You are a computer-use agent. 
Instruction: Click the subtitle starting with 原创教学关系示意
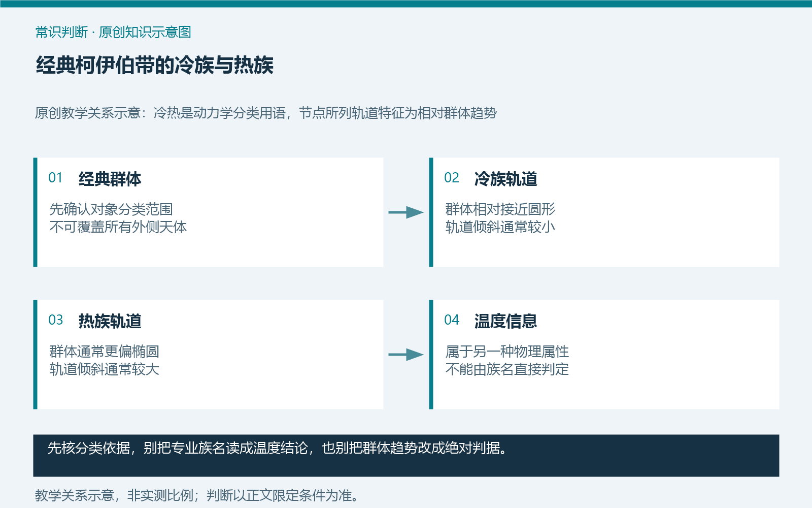click(x=265, y=113)
